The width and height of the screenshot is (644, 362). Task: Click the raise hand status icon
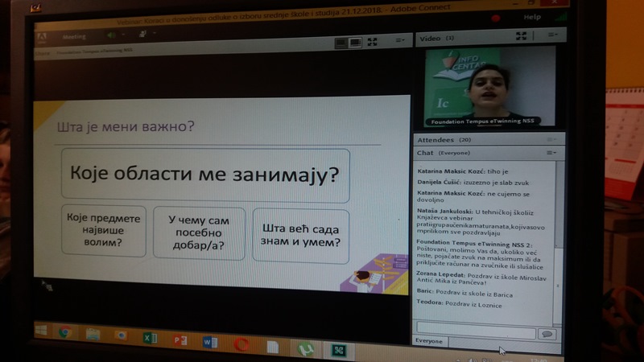tap(142, 34)
